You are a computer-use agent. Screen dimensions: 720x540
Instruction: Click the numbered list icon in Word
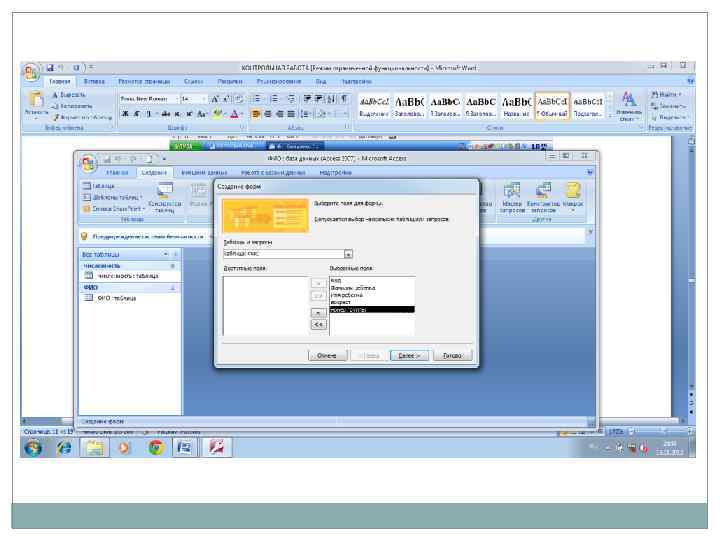tap(274, 99)
